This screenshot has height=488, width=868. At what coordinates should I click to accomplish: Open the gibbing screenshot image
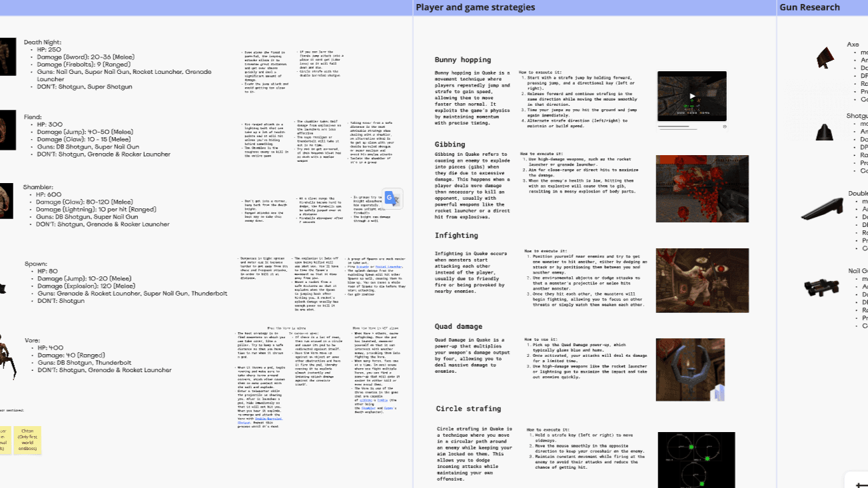[702, 188]
